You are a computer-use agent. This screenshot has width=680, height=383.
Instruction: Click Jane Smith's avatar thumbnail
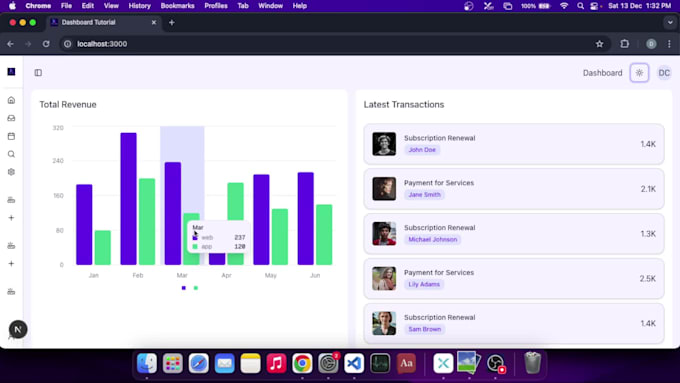click(384, 189)
